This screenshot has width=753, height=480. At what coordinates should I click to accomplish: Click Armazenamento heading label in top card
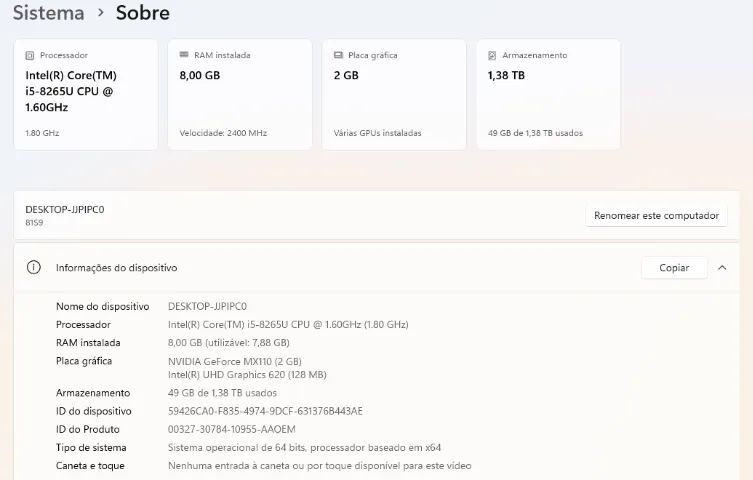[x=535, y=55]
